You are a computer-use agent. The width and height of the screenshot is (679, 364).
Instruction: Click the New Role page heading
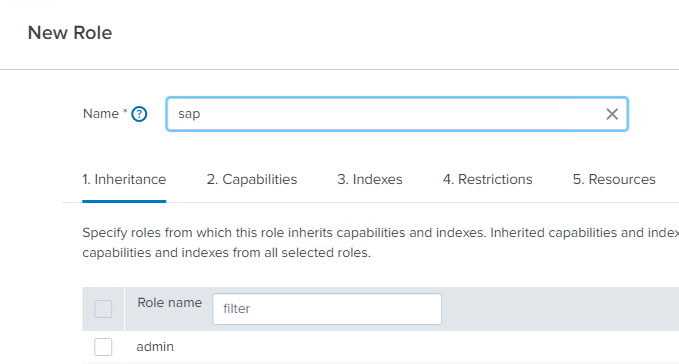tap(70, 33)
